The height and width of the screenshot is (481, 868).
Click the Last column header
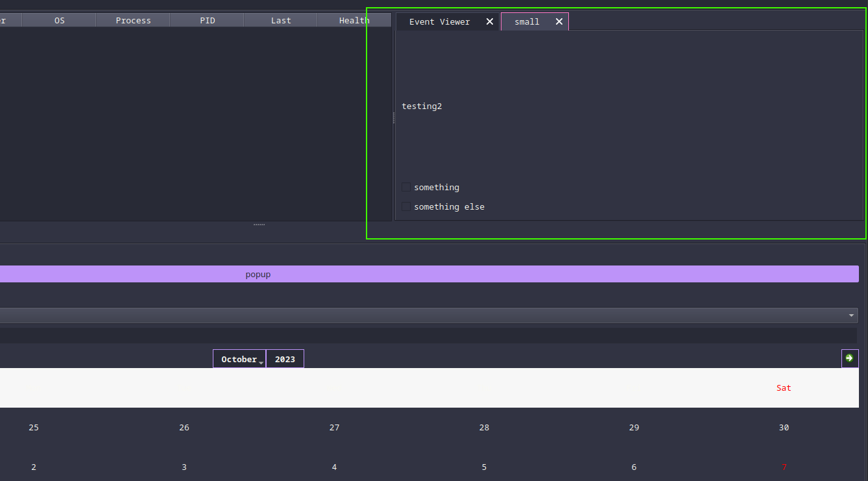pyautogui.click(x=280, y=21)
